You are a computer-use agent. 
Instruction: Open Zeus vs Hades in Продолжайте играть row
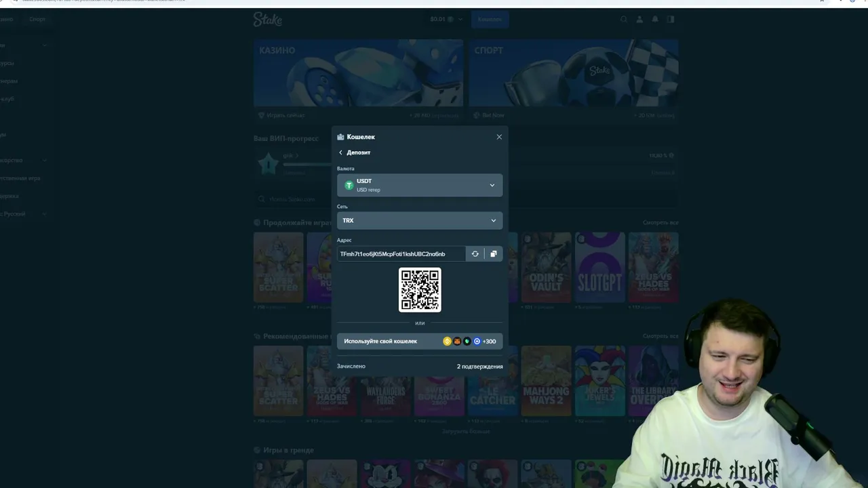pos(653,267)
